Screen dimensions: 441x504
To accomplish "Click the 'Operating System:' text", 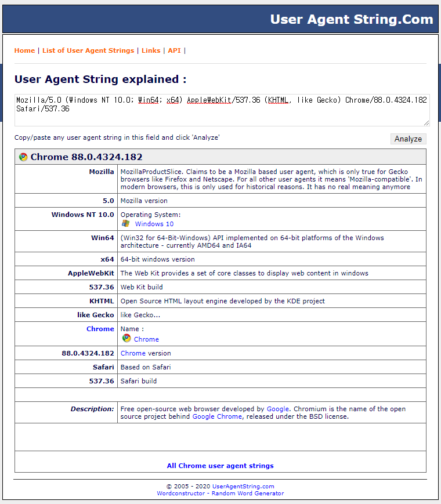I will click(x=150, y=215).
